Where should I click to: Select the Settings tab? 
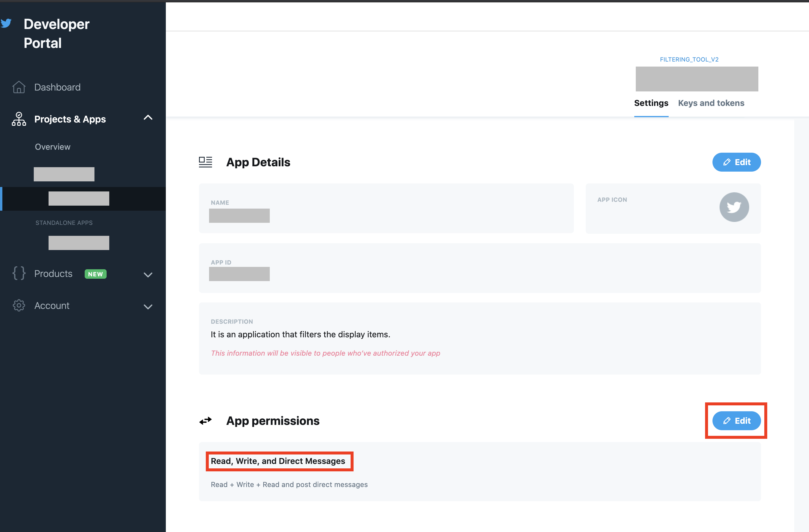[651, 103]
